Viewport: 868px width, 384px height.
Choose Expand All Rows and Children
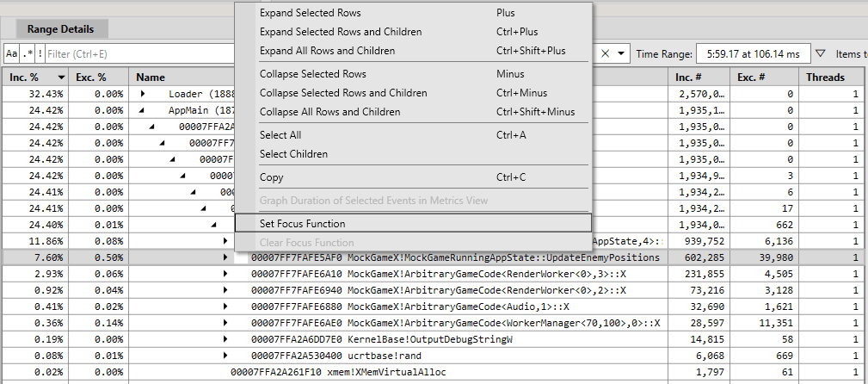[414, 51]
